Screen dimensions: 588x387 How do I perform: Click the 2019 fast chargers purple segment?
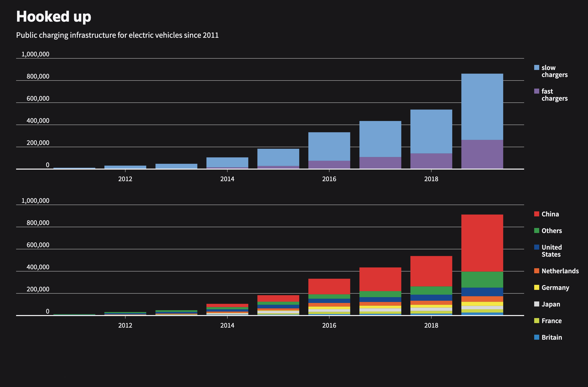click(x=482, y=154)
